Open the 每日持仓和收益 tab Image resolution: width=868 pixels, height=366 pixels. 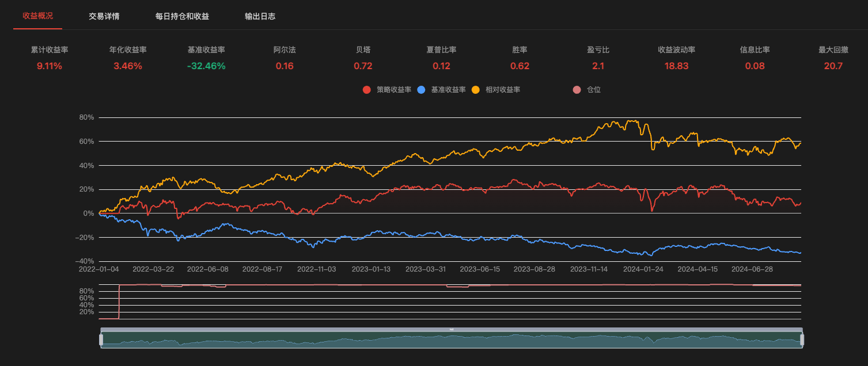(182, 16)
